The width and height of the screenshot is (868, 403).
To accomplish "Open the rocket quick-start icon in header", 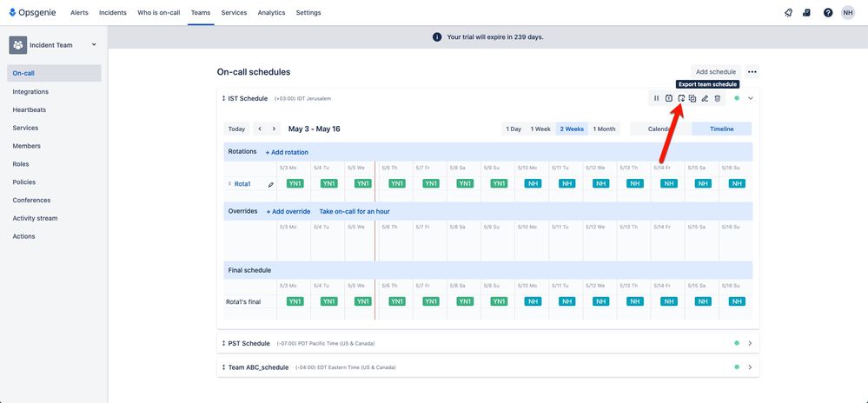I will click(788, 13).
